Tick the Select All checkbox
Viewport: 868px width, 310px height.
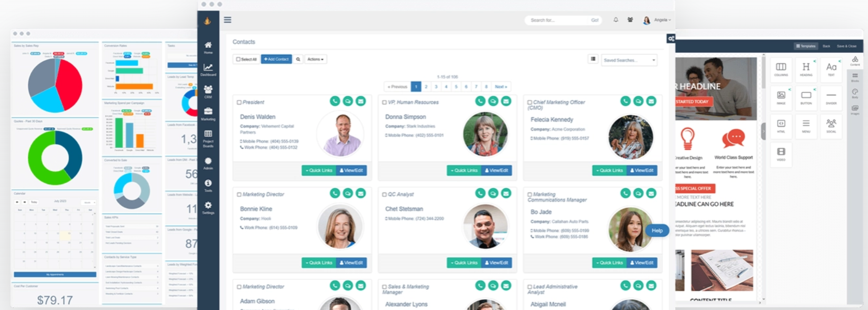pyautogui.click(x=238, y=59)
